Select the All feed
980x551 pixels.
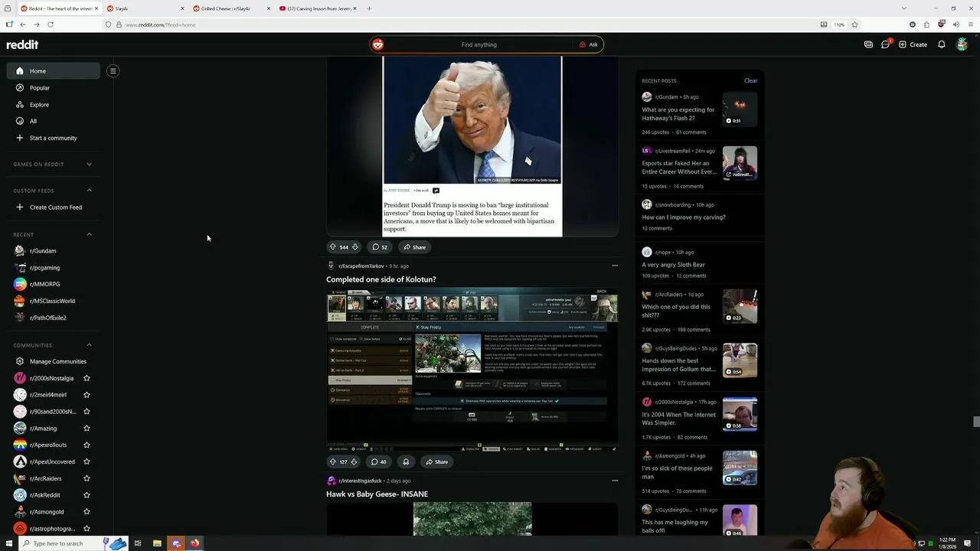tap(54, 121)
